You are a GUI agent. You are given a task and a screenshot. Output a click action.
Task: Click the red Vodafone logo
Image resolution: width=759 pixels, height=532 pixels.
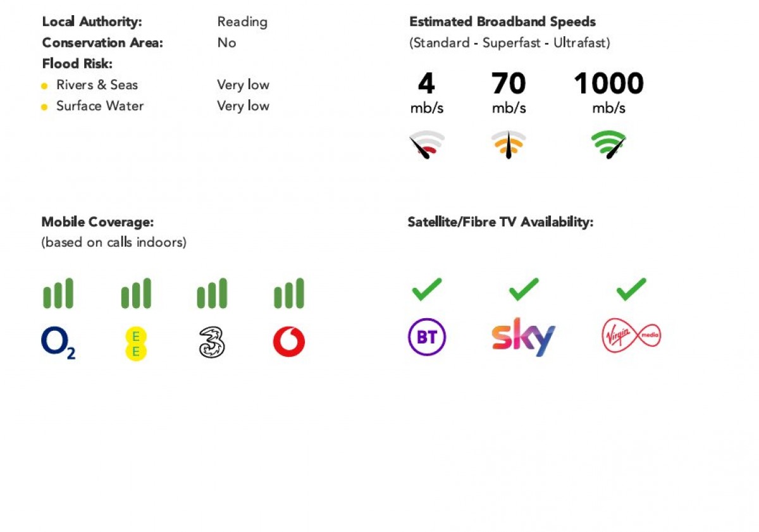[289, 342]
